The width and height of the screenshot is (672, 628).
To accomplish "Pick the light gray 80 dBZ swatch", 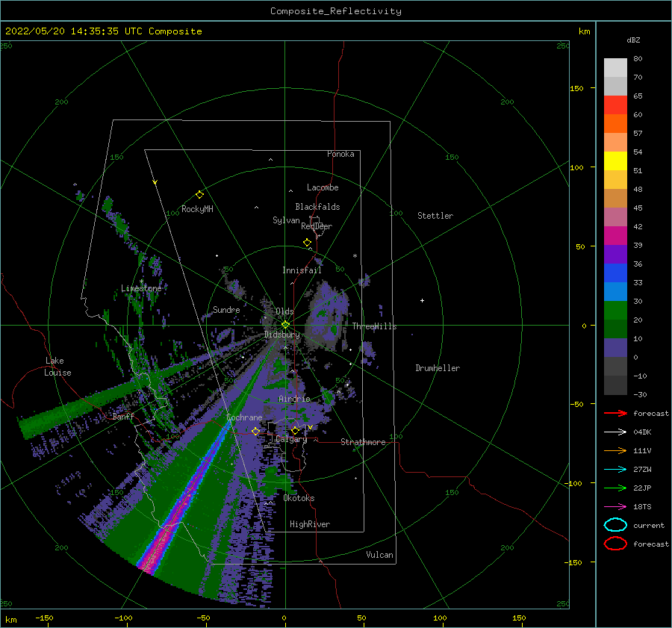I will tap(615, 68).
